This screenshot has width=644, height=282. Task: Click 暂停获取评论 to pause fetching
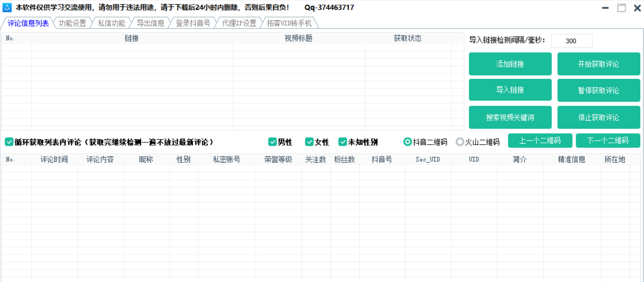598,90
